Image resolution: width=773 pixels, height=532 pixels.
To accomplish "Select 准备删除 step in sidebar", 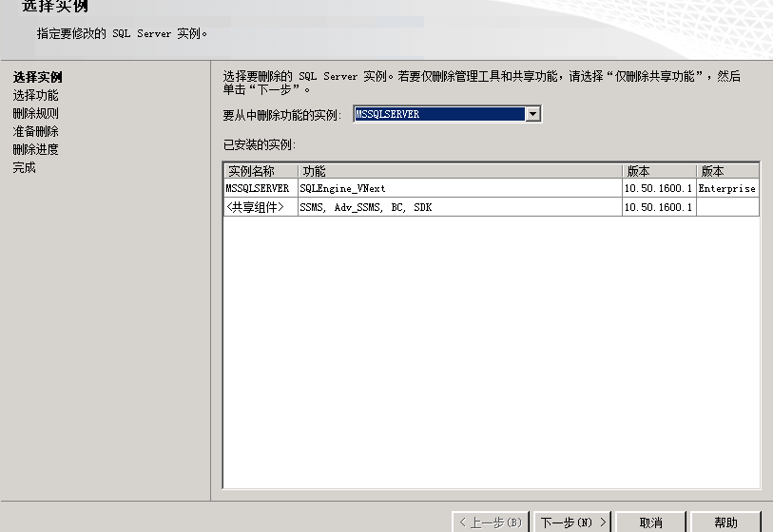I will (x=35, y=131).
